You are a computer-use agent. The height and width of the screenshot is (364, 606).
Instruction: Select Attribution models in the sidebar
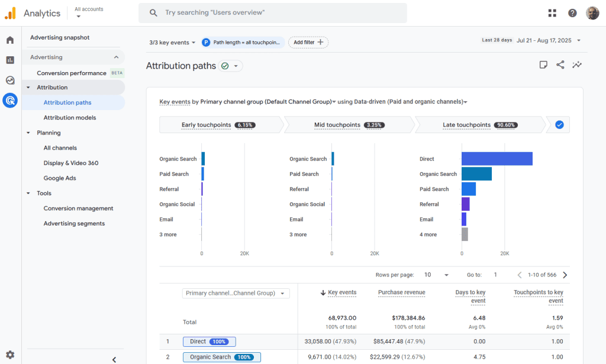pos(70,118)
